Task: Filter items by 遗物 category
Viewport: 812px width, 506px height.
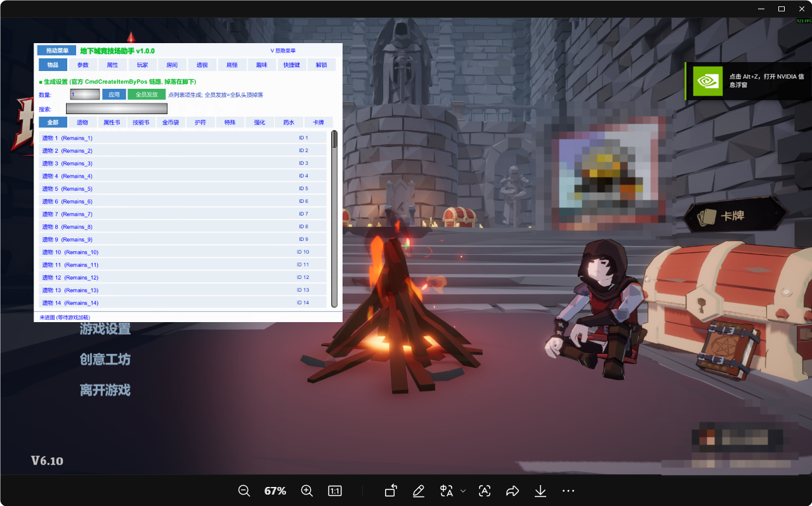Action: [x=82, y=122]
